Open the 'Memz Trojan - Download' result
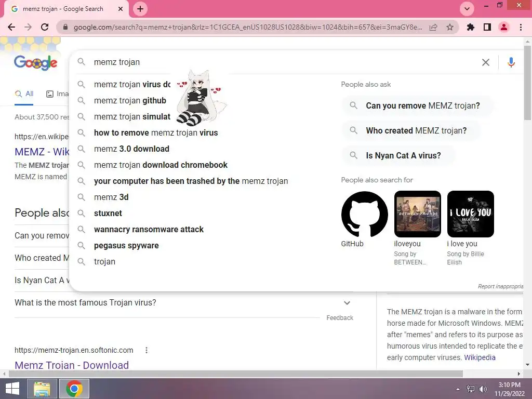The image size is (532, 399). coord(72,365)
